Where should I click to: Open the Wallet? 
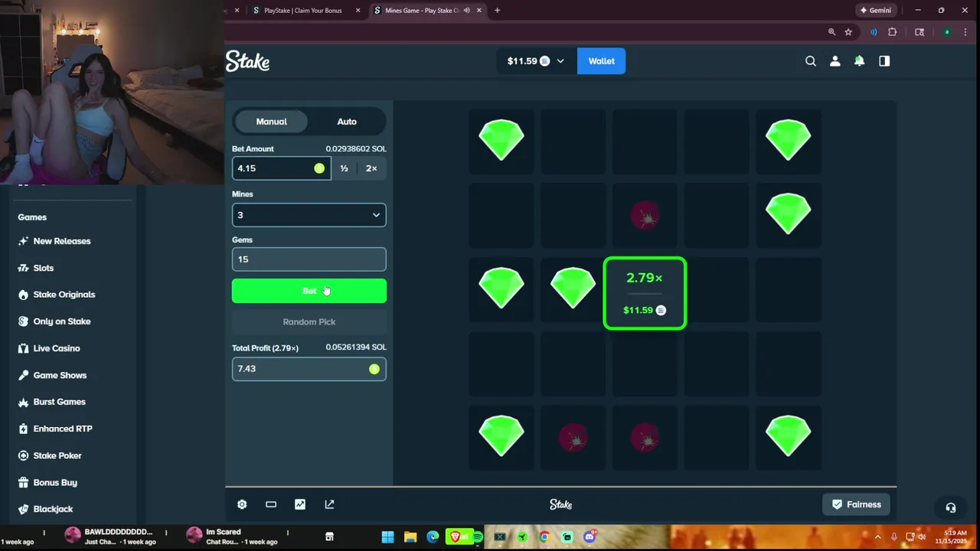coord(601,61)
